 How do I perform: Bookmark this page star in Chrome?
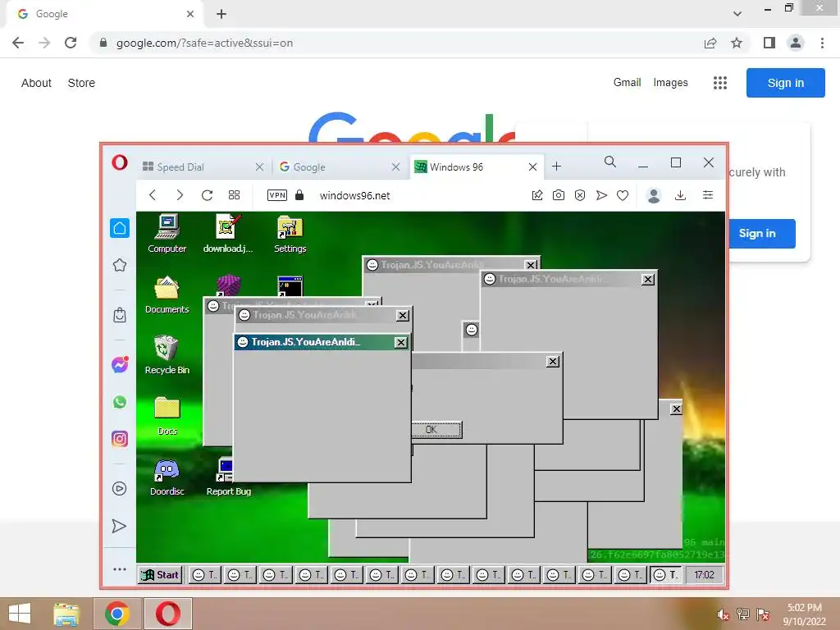pyautogui.click(x=737, y=43)
